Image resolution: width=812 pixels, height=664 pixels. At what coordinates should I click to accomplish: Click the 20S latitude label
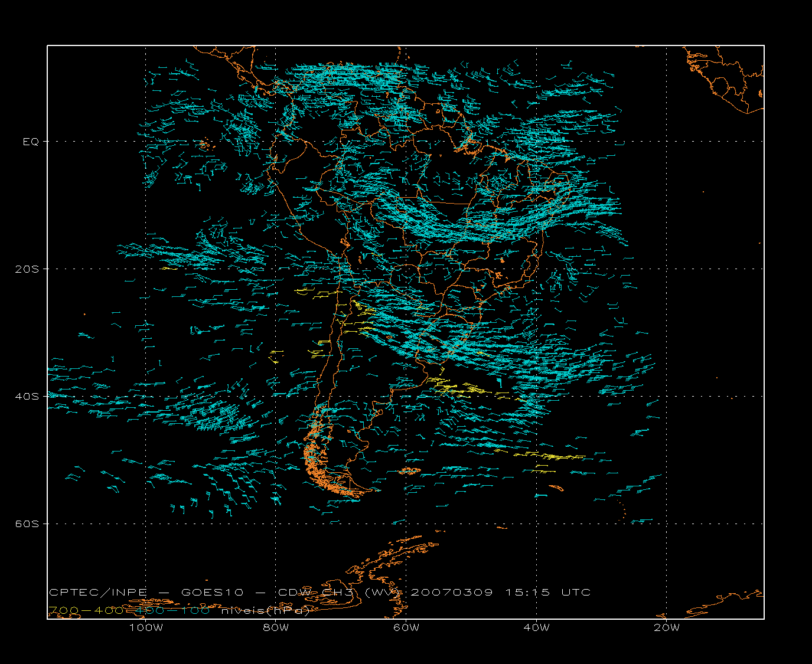pyautogui.click(x=27, y=269)
